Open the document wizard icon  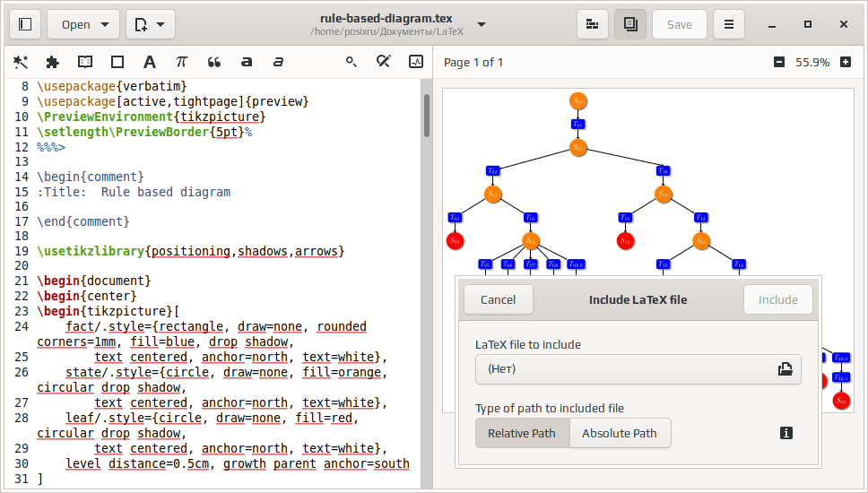tap(21, 62)
